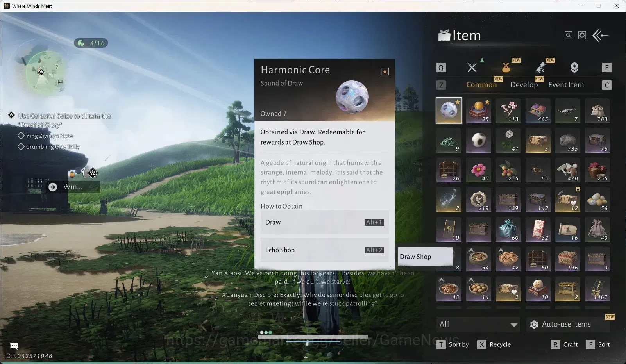Select the Harmonic Core item slot
The image size is (626, 364).
click(449, 111)
